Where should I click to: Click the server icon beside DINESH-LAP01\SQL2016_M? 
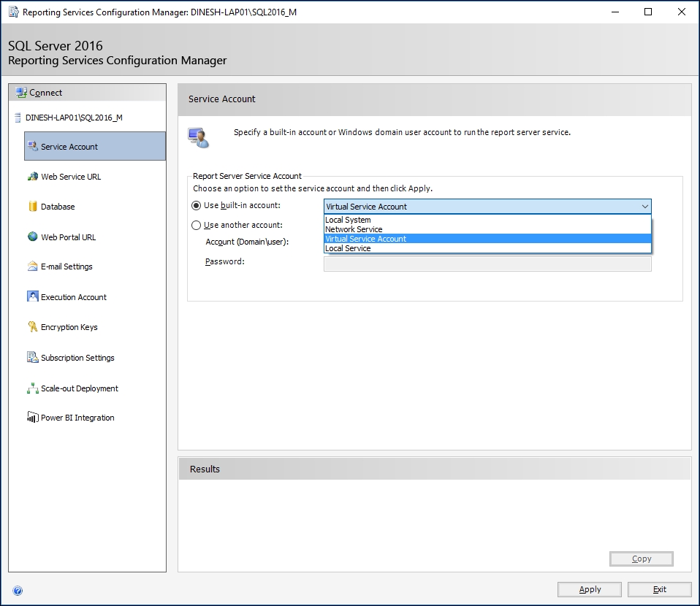click(18, 118)
